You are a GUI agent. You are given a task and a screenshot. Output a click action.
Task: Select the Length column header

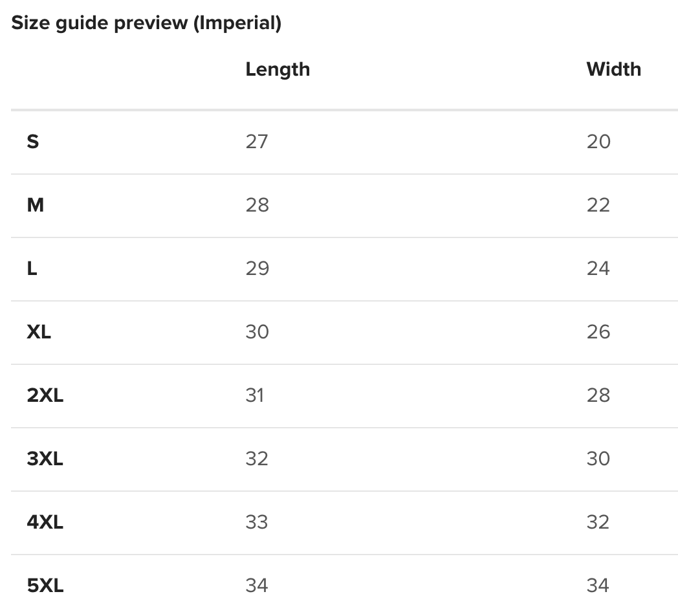pos(278,69)
